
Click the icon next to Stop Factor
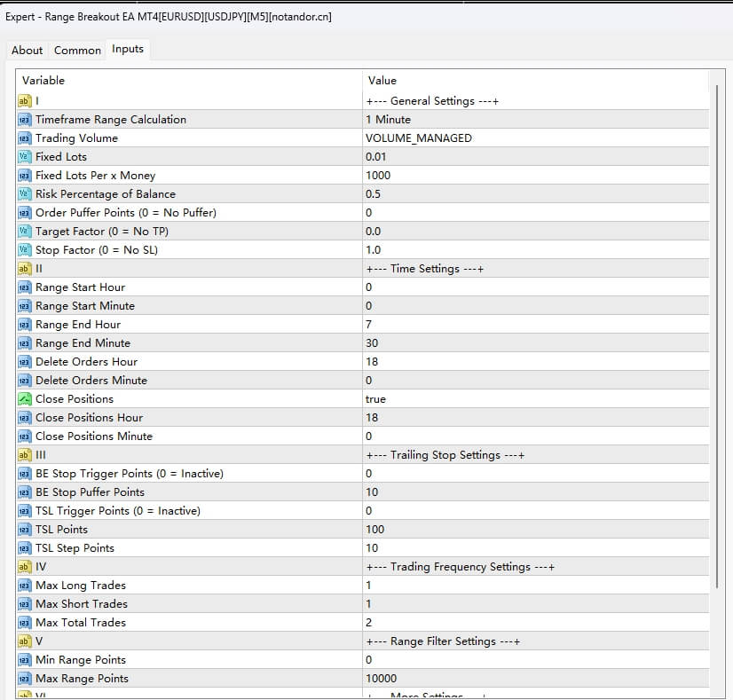24,250
